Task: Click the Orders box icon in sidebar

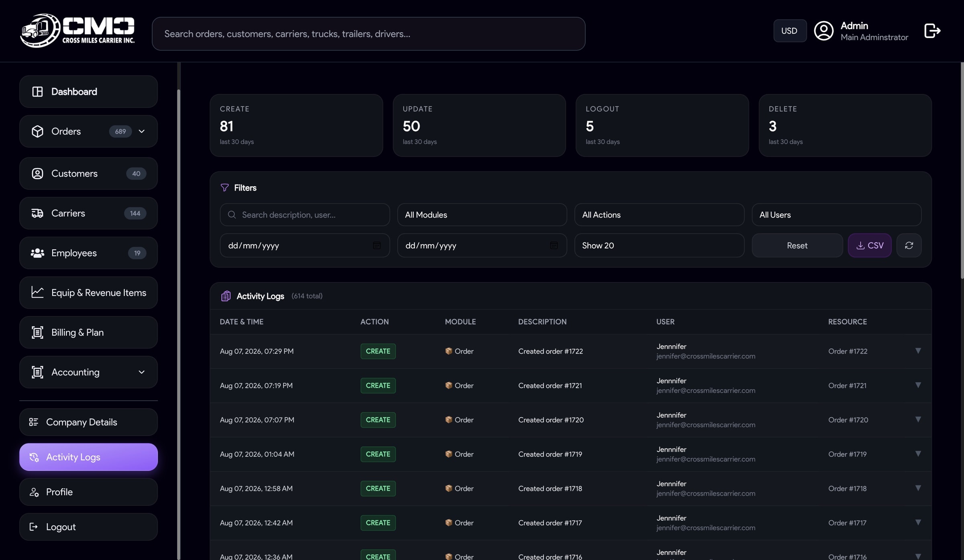Action: coord(37,131)
